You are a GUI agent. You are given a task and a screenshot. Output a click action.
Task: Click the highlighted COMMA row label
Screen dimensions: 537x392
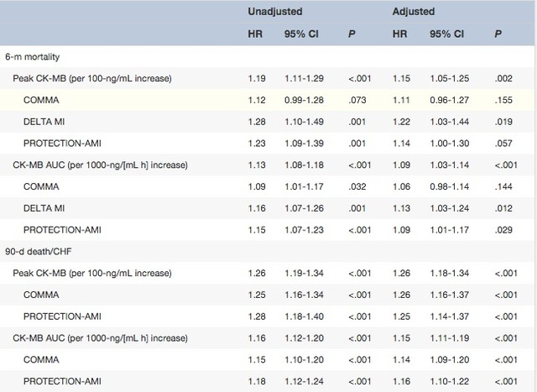(x=41, y=100)
